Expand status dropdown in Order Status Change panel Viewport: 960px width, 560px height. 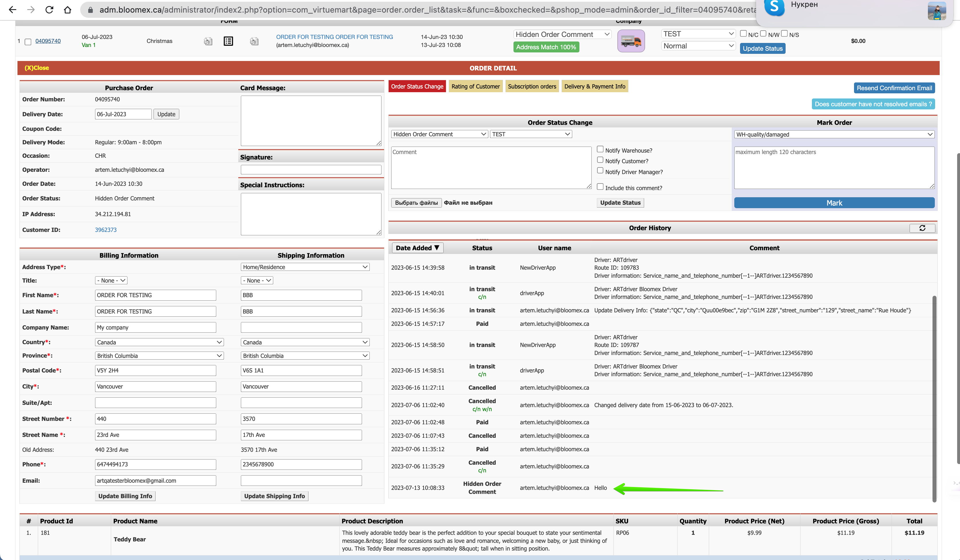coord(440,134)
